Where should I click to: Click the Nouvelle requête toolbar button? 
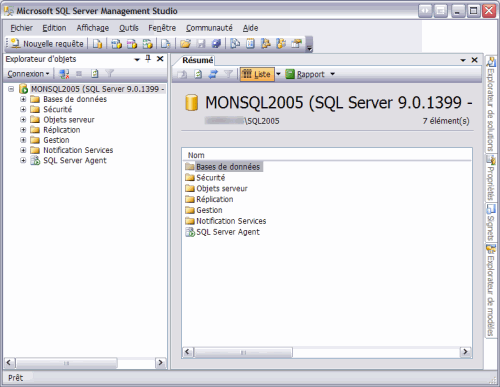click(x=47, y=44)
